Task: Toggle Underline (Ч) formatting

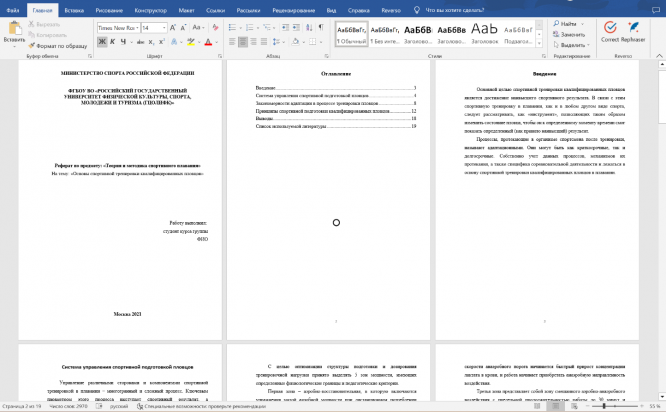Action: 123,42
